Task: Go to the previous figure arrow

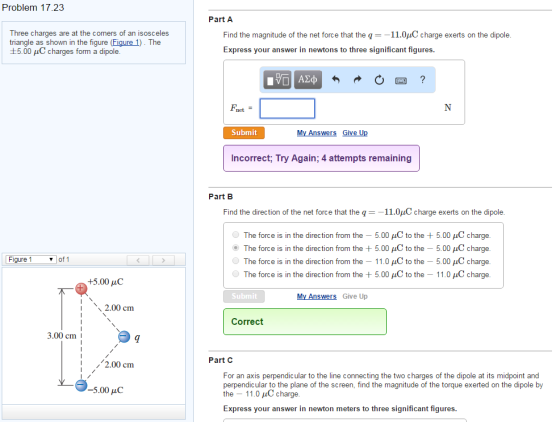Action: 138,260
